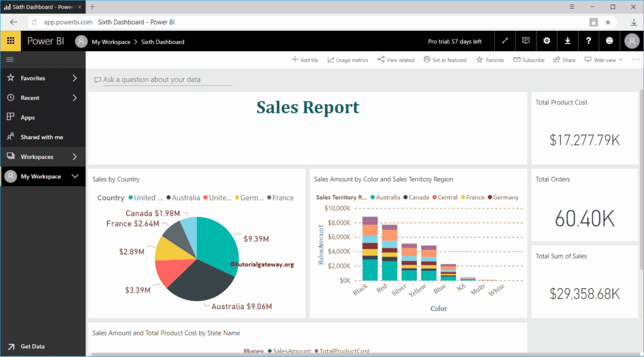This screenshot has width=644, height=357.
Task: Click My Workspace breadcrumb link
Action: pos(111,42)
